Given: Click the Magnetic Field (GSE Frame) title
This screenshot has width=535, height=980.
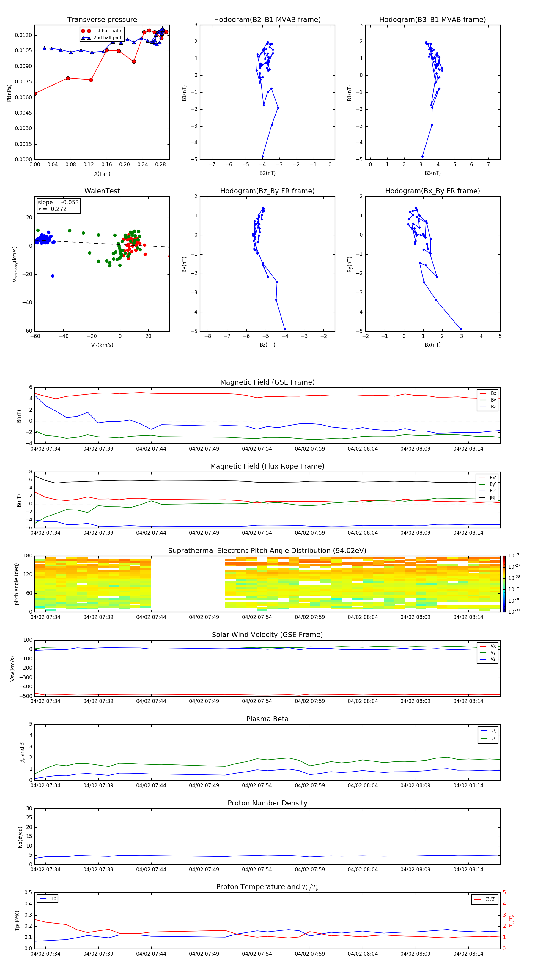Looking at the screenshot, I should 267,382.
